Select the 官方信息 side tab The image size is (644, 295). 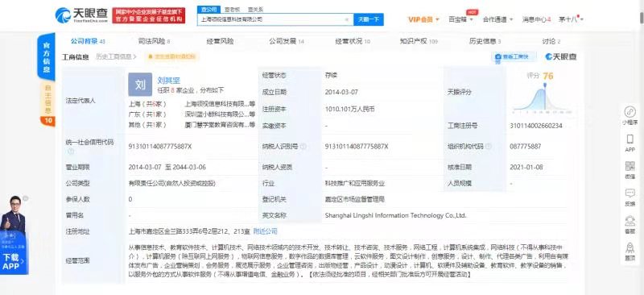(47, 56)
